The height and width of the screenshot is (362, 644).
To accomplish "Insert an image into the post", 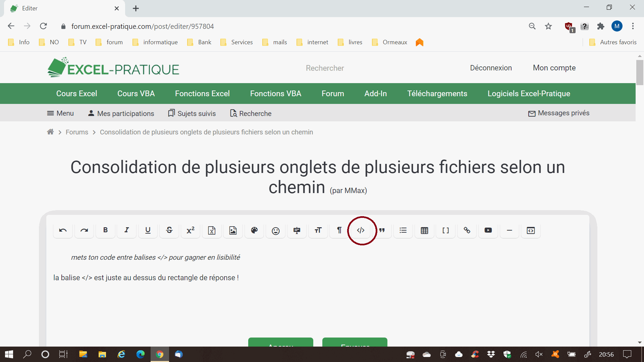I will [x=233, y=230].
